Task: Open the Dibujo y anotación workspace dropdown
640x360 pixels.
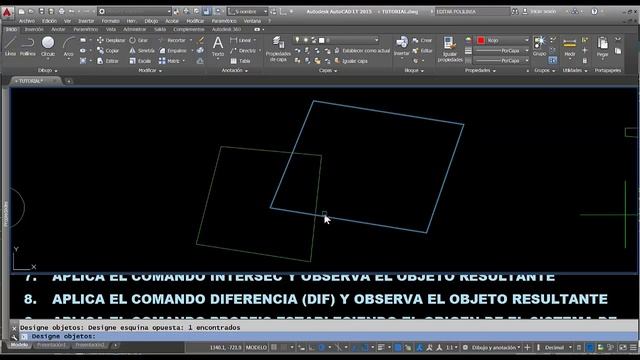Action: pyautogui.click(x=496, y=348)
